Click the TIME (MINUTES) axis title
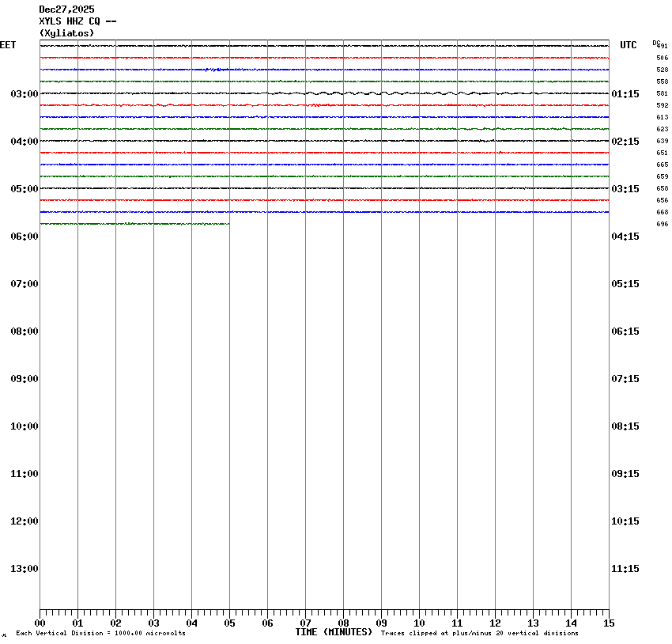 [x=334, y=632]
